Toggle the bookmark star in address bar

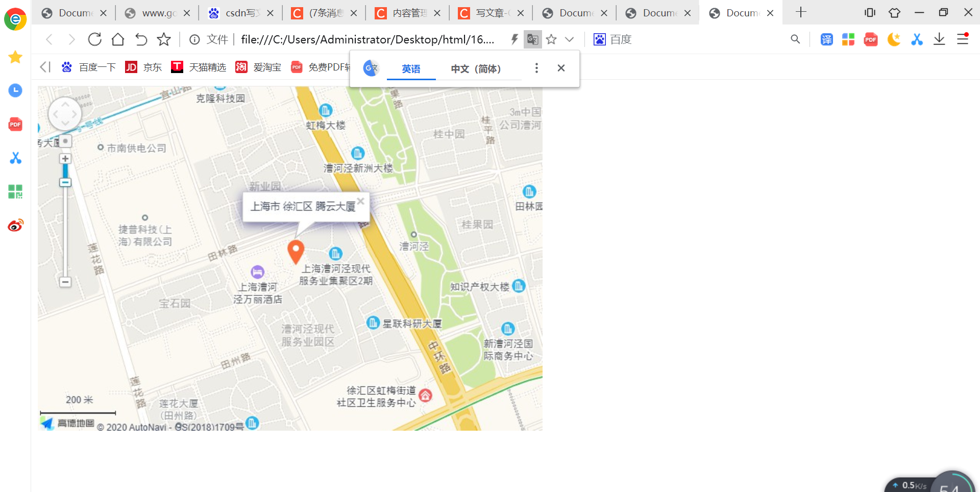click(x=551, y=39)
